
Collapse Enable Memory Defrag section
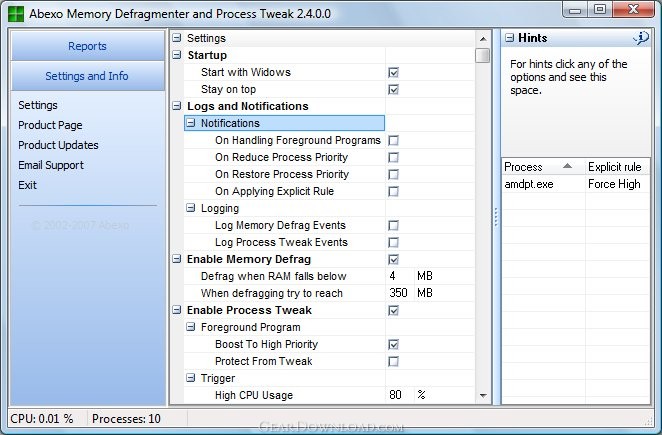point(177,259)
